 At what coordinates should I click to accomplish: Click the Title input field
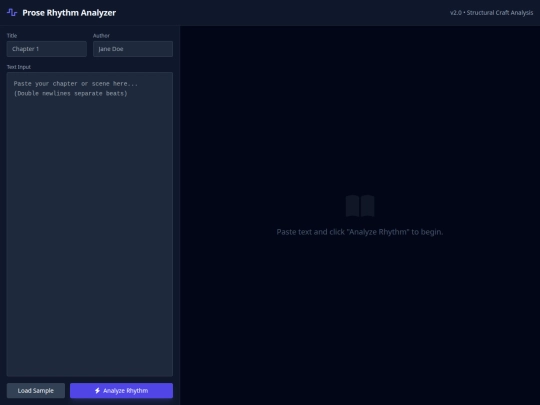tap(46, 49)
